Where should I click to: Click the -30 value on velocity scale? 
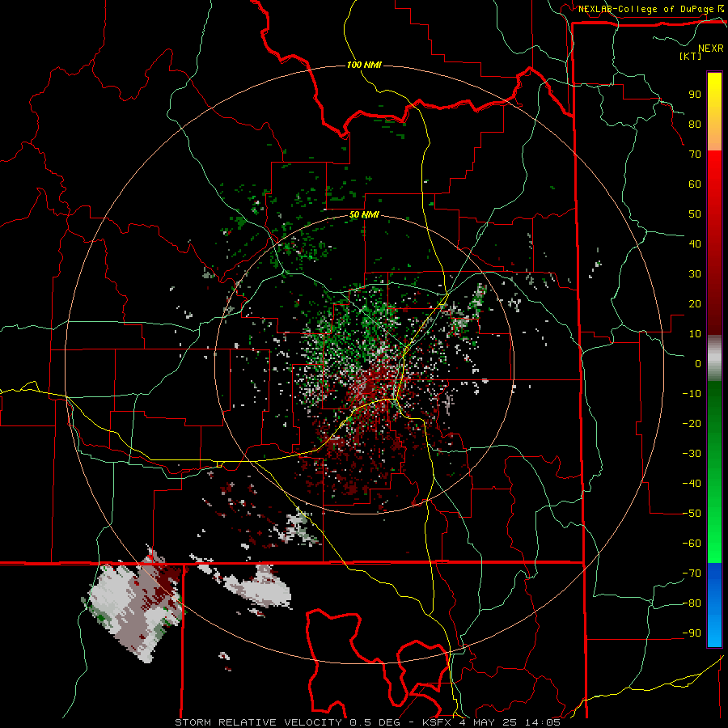(692, 454)
